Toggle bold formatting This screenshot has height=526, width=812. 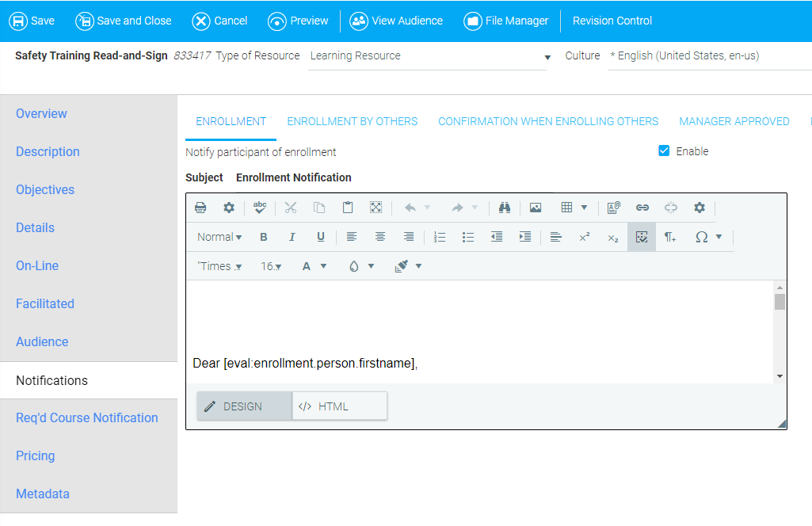pyautogui.click(x=264, y=237)
